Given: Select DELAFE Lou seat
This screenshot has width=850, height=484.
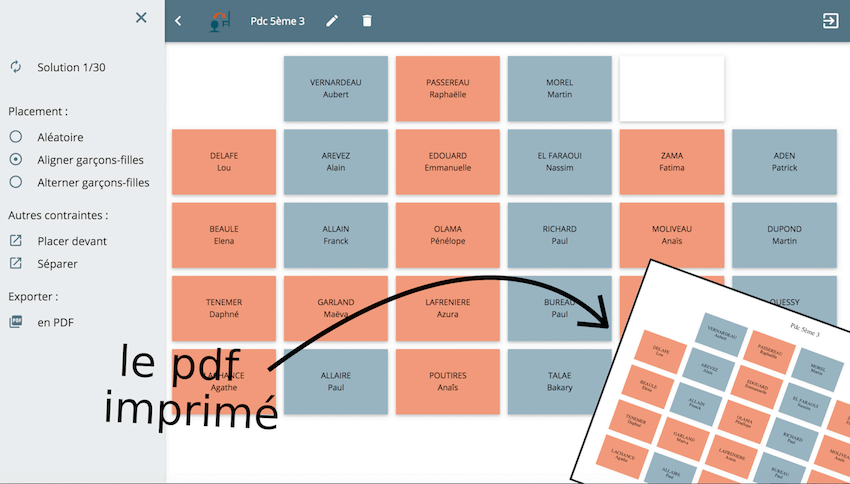Looking at the screenshot, I should (x=224, y=162).
